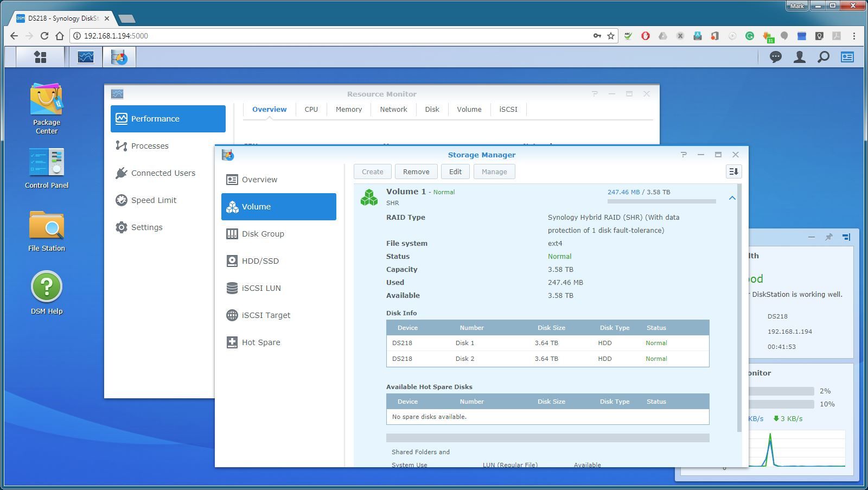This screenshot has width=868, height=490.
Task: Click the browser back arrow
Action: pyautogui.click(x=14, y=36)
